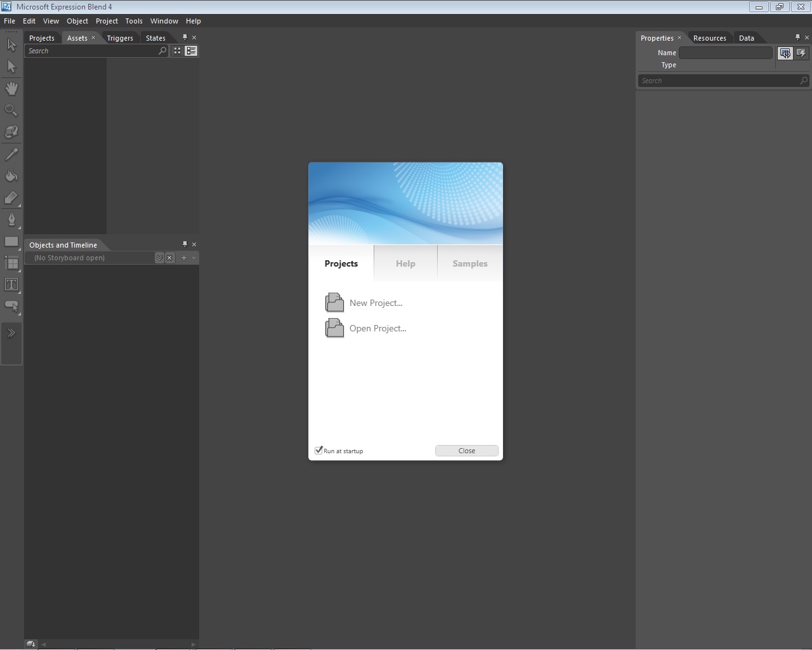Screen dimensions: 812x650
Task: Switch to the Triggers tab
Action: (120, 38)
